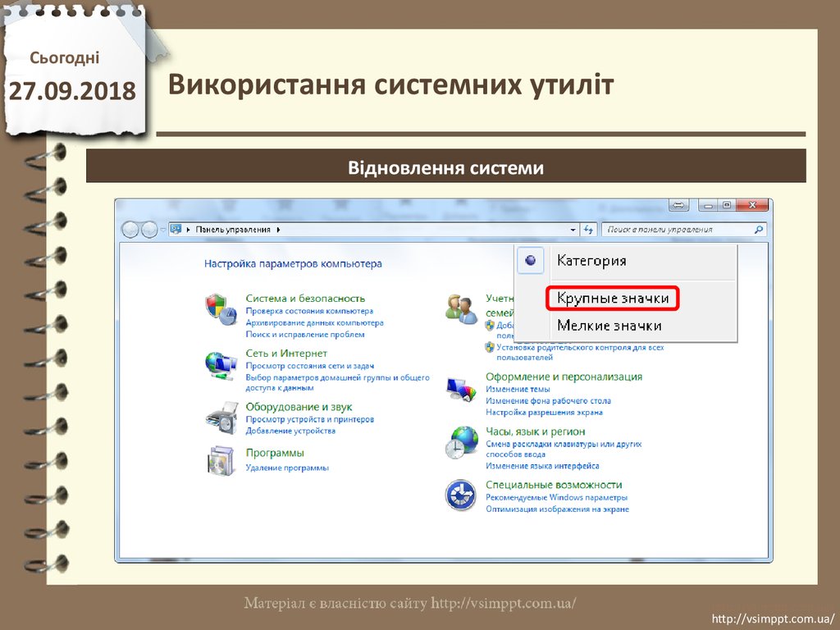The image size is (840, 630).
Task: Click the Back navigation button
Action: (x=131, y=230)
